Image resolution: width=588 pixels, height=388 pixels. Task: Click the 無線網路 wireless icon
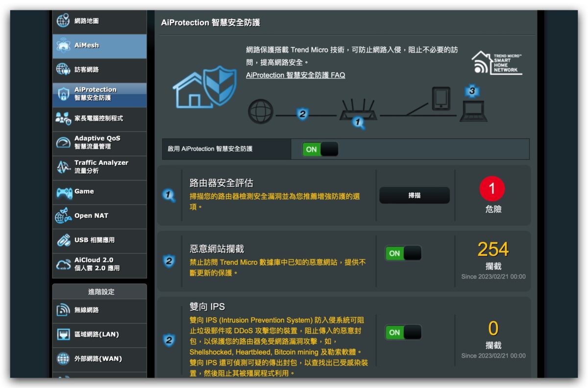pos(63,310)
